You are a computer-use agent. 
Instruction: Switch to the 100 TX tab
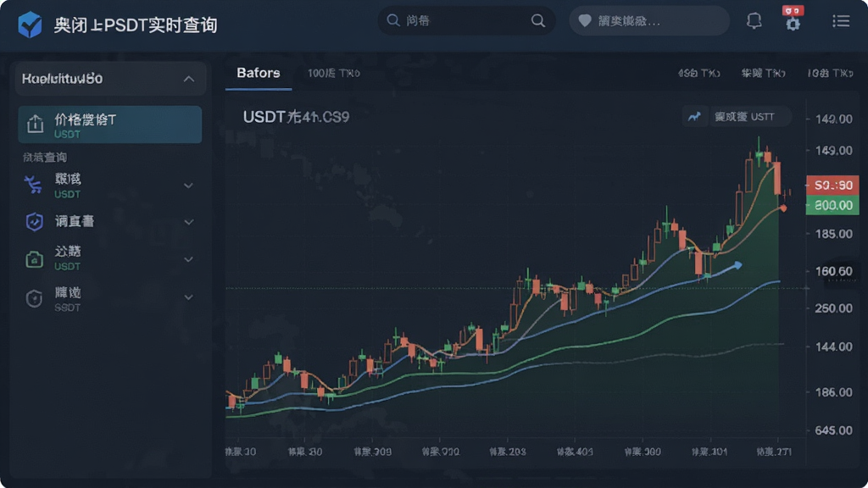pos(334,73)
